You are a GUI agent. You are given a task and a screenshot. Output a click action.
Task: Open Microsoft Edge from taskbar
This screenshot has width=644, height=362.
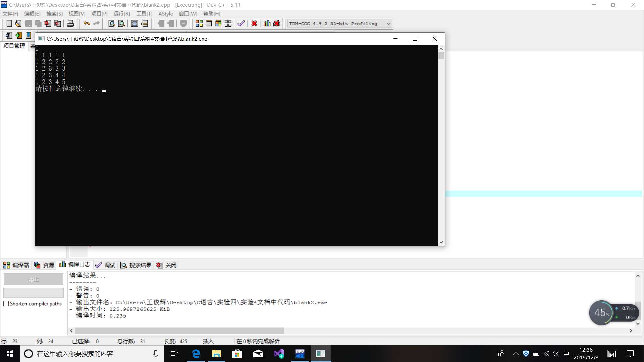point(196,354)
